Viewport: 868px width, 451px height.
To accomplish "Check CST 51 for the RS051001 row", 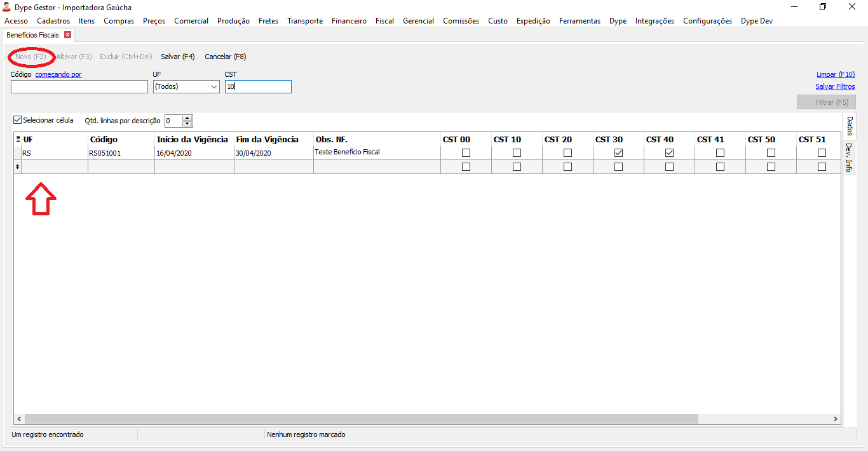I will tap(822, 153).
